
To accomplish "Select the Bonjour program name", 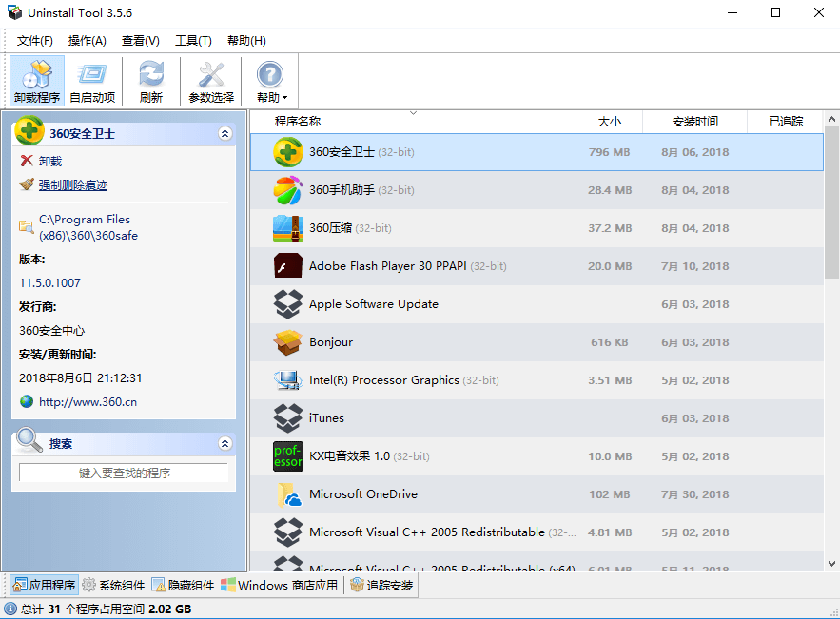I will tap(331, 342).
